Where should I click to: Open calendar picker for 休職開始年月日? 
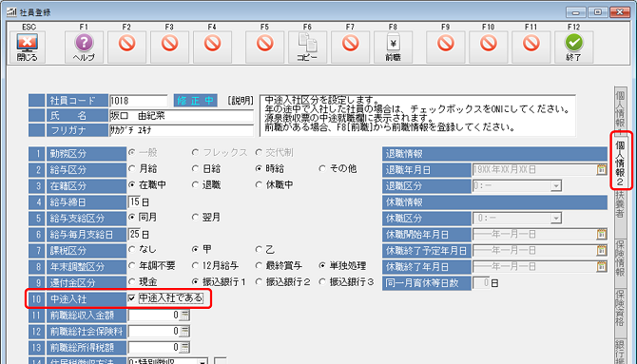(x=602, y=235)
